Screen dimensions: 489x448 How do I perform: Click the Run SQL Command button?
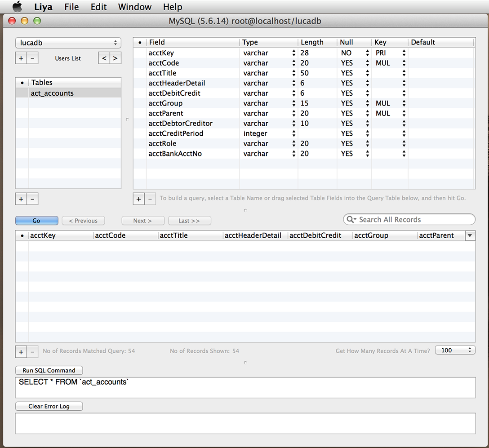click(x=49, y=371)
